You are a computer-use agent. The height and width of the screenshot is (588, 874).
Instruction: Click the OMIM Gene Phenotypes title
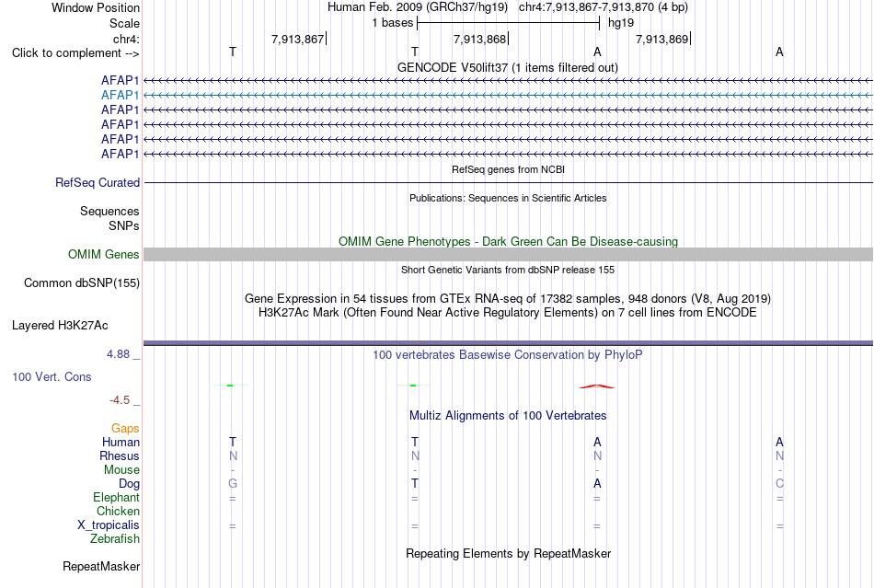(508, 241)
